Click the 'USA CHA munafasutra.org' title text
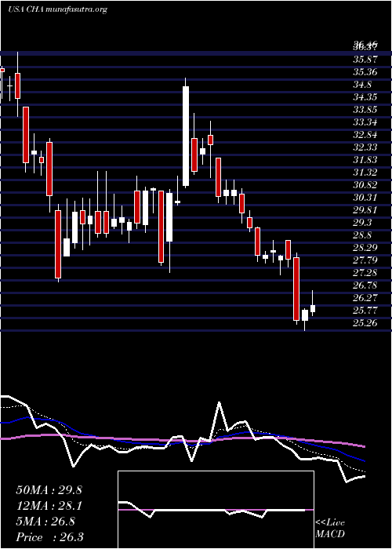This screenshot has width=392, height=549. click(x=57, y=9)
